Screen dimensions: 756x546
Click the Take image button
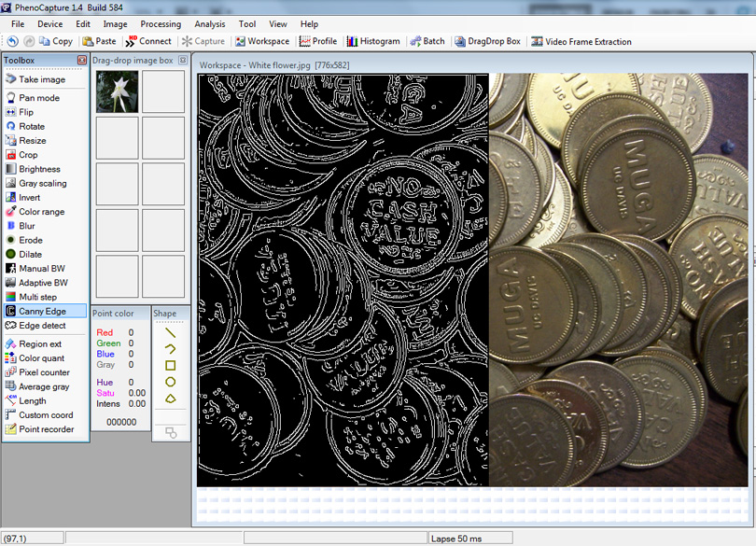(x=41, y=79)
